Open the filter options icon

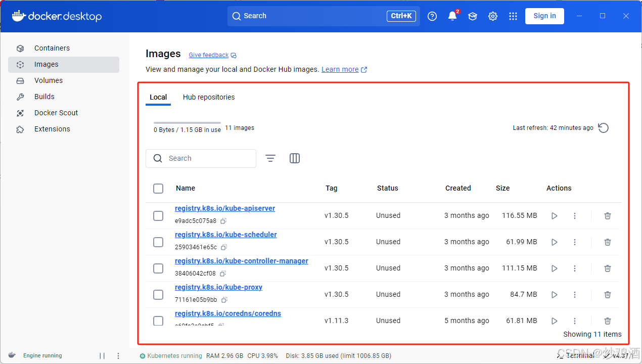270,158
